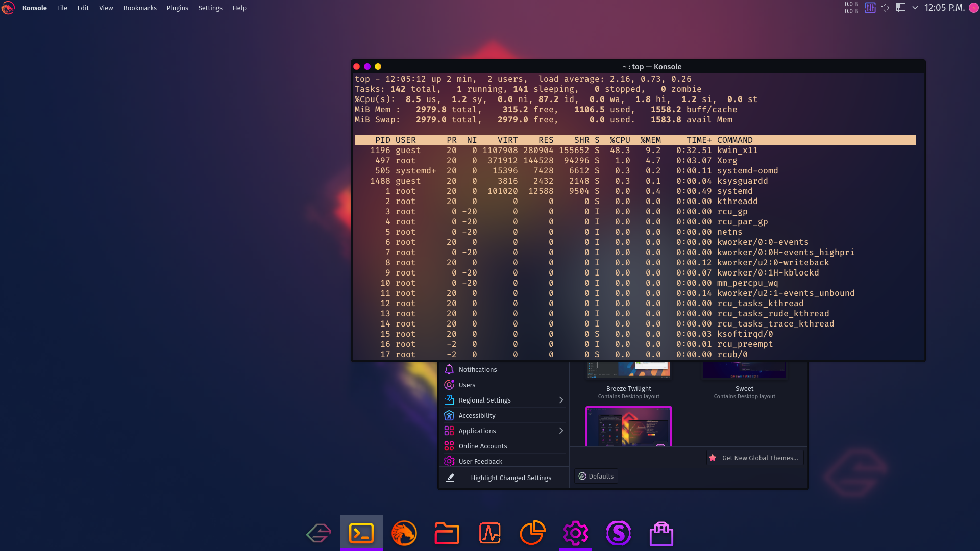
Task: Click the 12:05 P.M. clock
Action: 944,8
